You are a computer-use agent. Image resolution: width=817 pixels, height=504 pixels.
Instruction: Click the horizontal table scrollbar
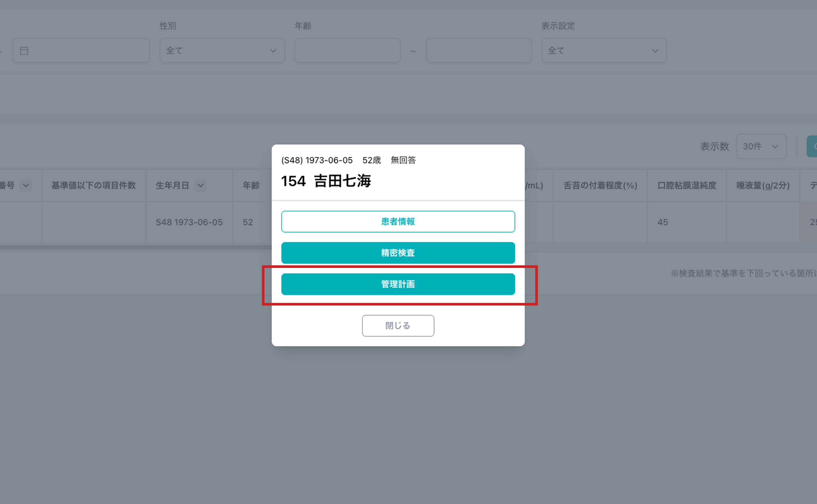pyautogui.click(x=135, y=248)
